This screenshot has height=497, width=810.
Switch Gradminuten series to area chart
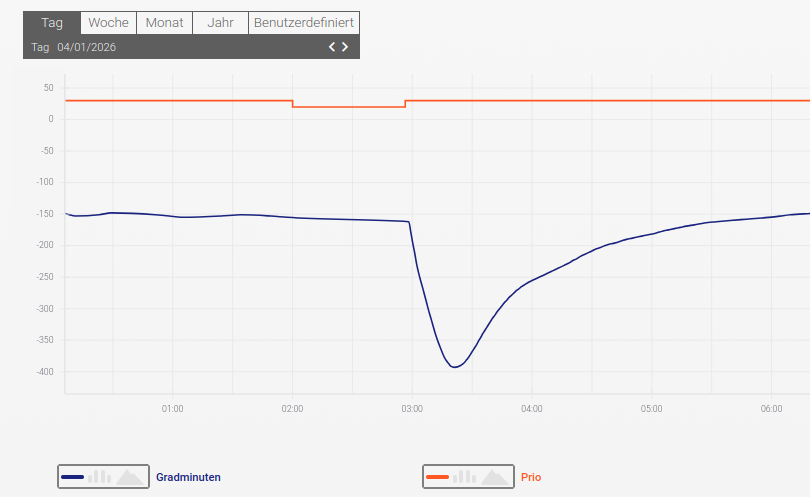pos(130,477)
